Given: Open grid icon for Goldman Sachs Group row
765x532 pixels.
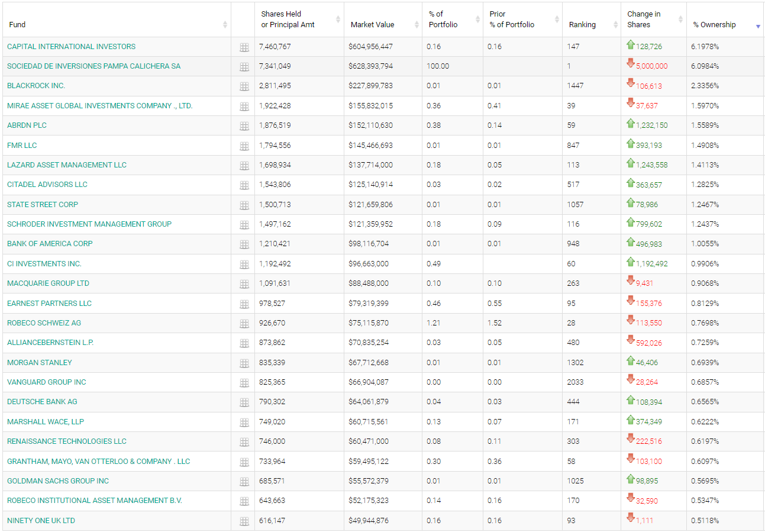Looking at the screenshot, I should pos(244,482).
